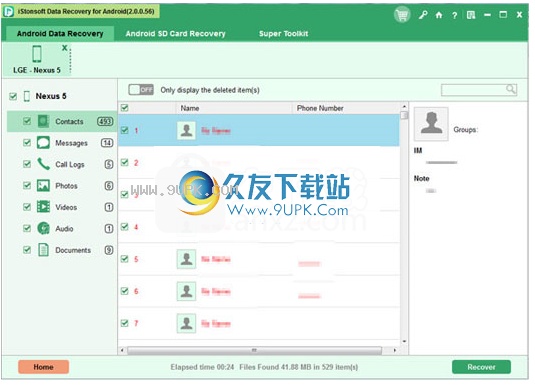Click the large contact photo in details pane
Viewport: 535px width, 386px height.
click(431, 124)
